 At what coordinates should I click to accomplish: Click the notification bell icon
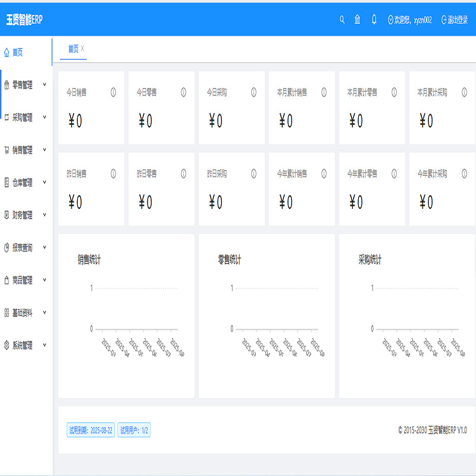pos(374,18)
